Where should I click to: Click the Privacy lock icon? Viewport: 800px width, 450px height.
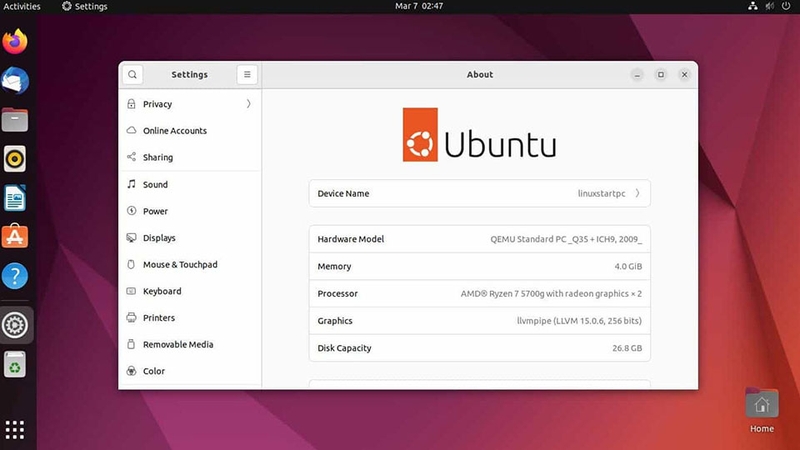tap(131, 104)
